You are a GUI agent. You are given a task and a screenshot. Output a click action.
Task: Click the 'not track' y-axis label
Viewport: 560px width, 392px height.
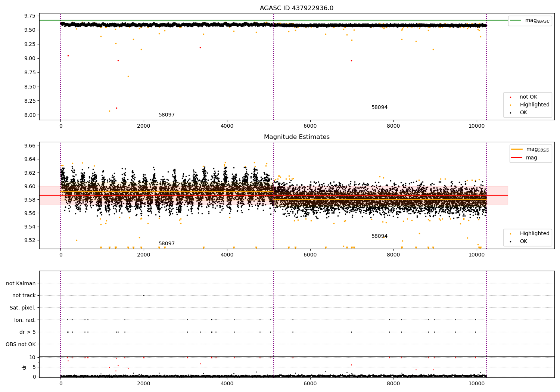pos(24,295)
